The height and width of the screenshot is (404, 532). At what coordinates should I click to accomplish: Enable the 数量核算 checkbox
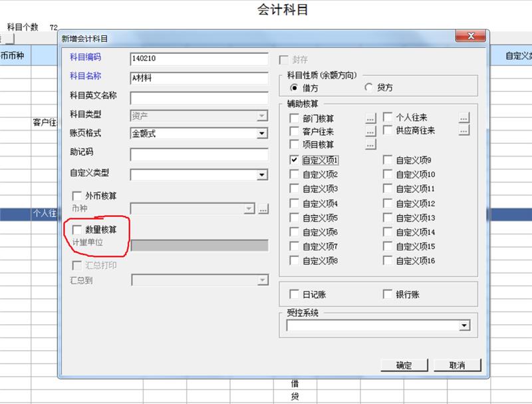click(76, 230)
